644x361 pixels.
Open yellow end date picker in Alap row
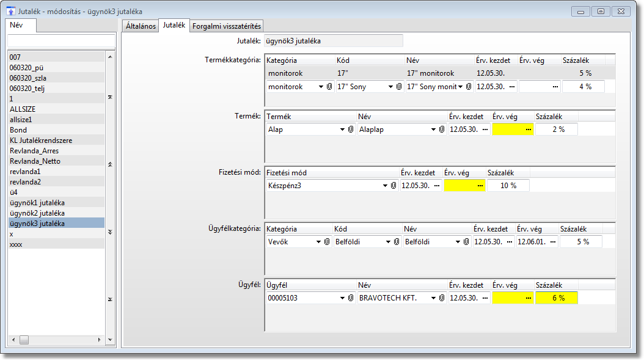click(529, 129)
